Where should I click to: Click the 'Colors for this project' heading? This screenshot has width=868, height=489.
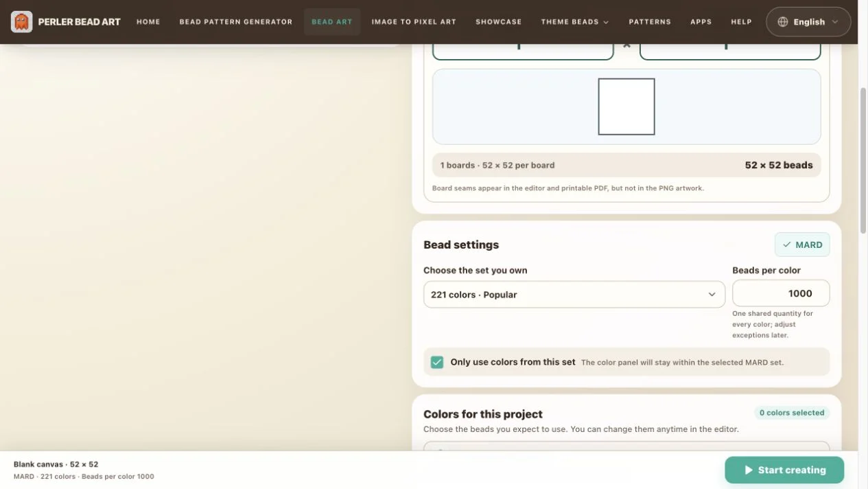click(483, 414)
